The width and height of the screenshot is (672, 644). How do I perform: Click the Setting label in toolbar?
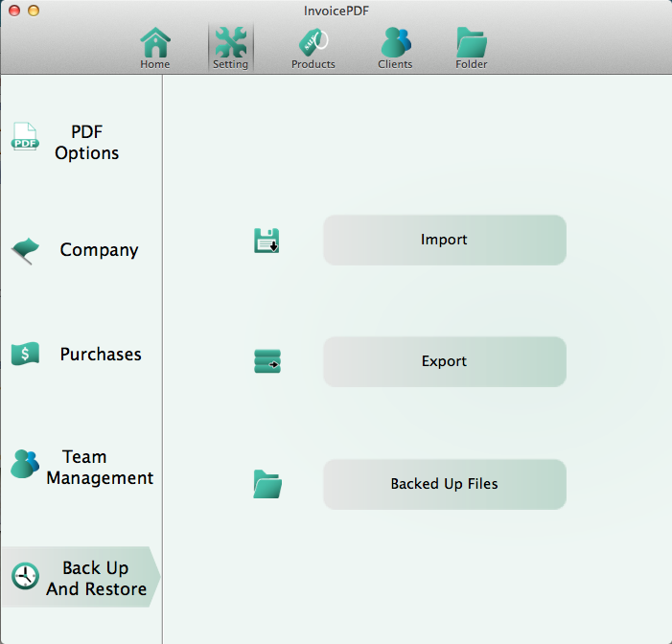click(231, 64)
